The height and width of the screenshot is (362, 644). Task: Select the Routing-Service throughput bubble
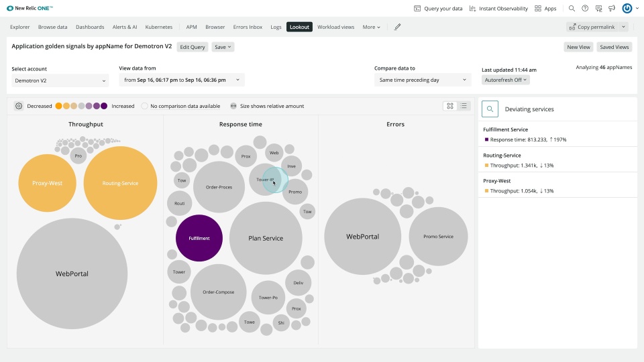(120, 183)
